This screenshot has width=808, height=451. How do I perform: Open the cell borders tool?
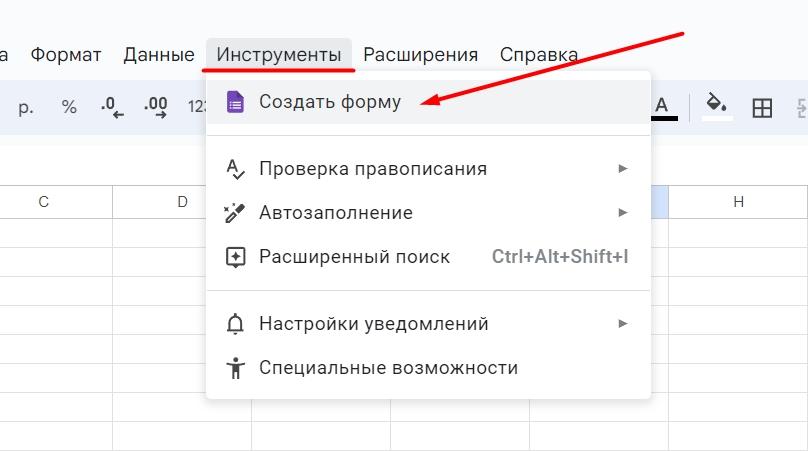click(762, 107)
